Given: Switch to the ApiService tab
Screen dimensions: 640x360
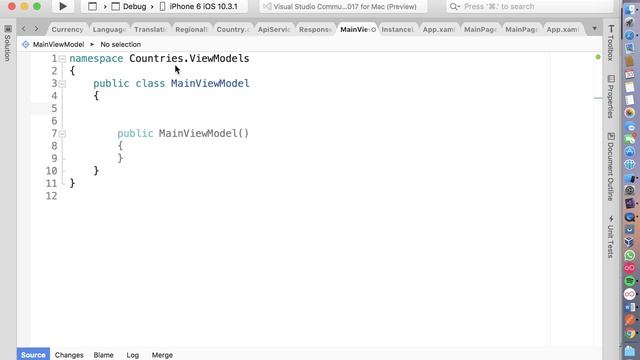Looking at the screenshot, I should coord(273,29).
